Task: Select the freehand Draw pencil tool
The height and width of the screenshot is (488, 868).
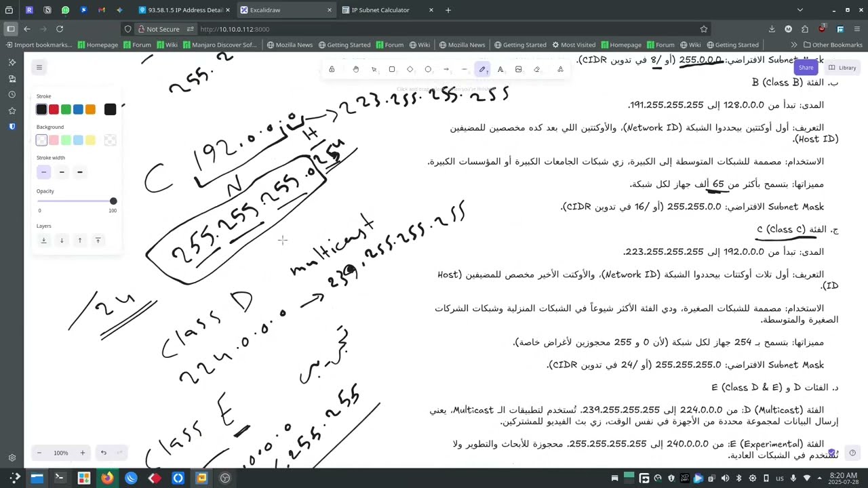Action: pos(482,69)
